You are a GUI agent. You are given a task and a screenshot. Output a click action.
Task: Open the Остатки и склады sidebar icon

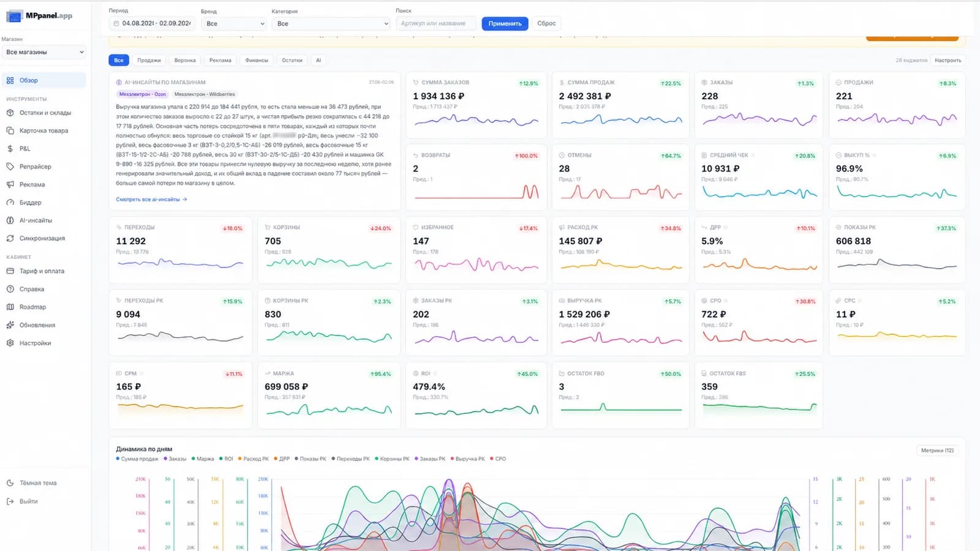10,113
